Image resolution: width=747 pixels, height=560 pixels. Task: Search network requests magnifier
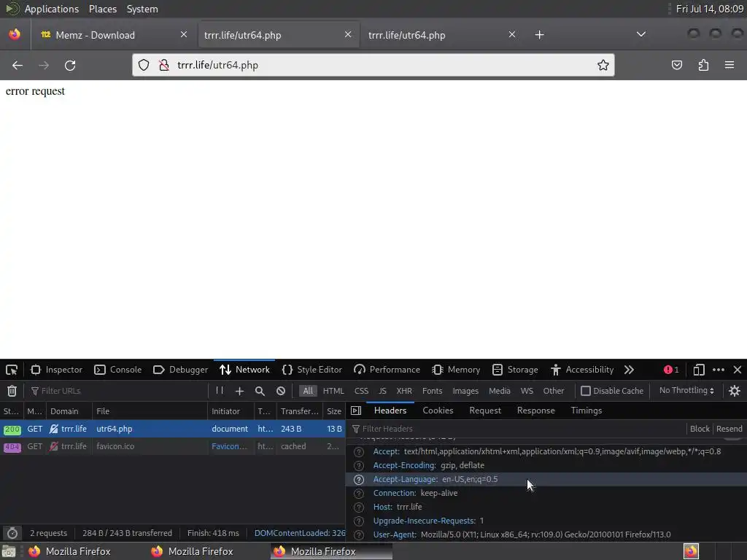click(260, 391)
